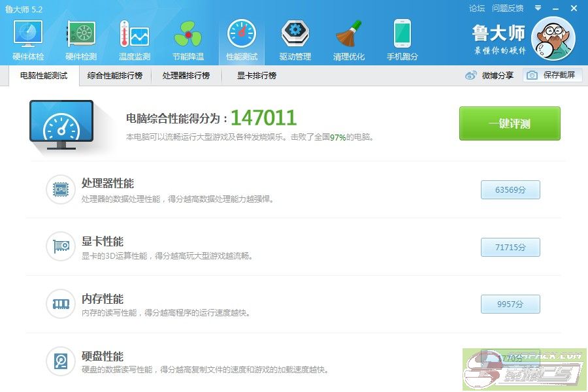
Task: Click the 内存性能 heading
Action: pyautogui.click(x=103, y=299)
